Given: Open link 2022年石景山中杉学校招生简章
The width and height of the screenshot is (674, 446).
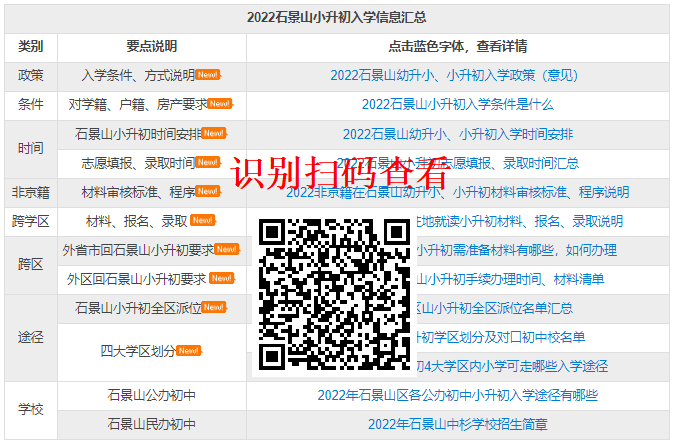Looking at the screenshot, I should [458, 425].
